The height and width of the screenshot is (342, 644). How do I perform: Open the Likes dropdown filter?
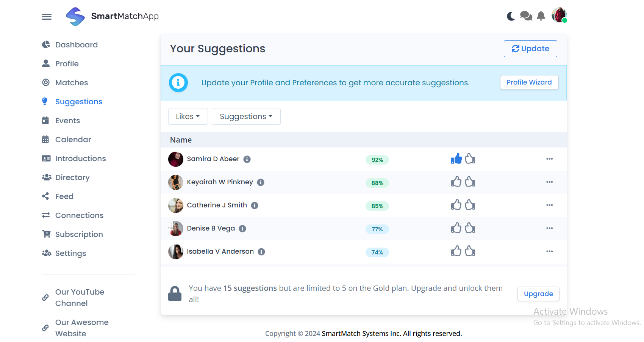[188, 116]
